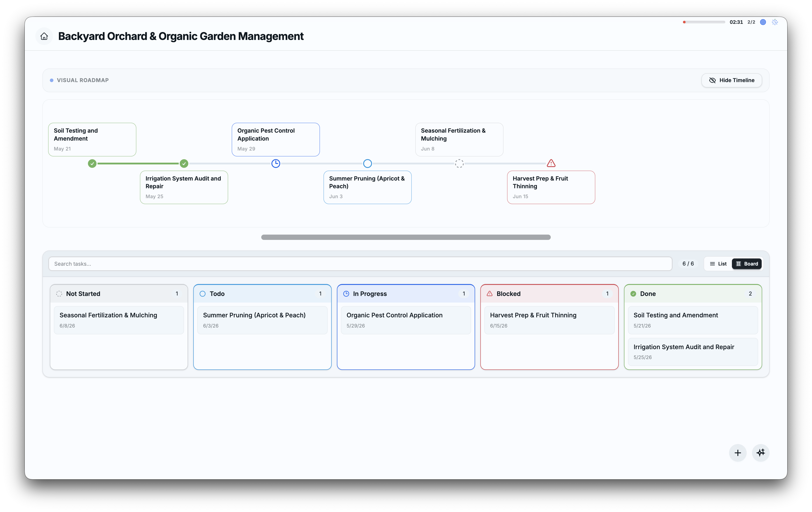Image resolution: width=812 pixels, height=512 pixels.
Task: Open Harvest Prep & Fruit Thinning board card
Action: 549,320
